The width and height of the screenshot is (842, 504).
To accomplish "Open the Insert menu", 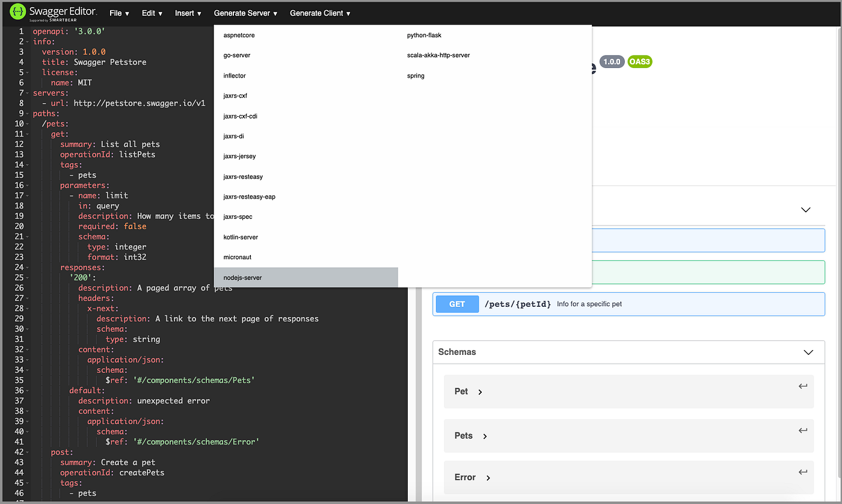I will [188, 13].
